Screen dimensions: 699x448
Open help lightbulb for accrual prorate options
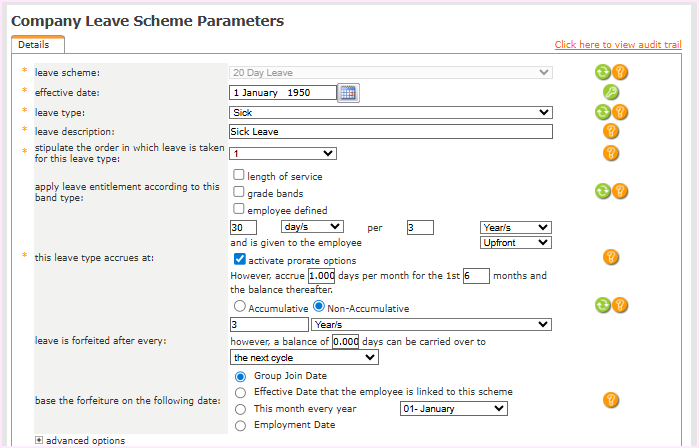611,258
